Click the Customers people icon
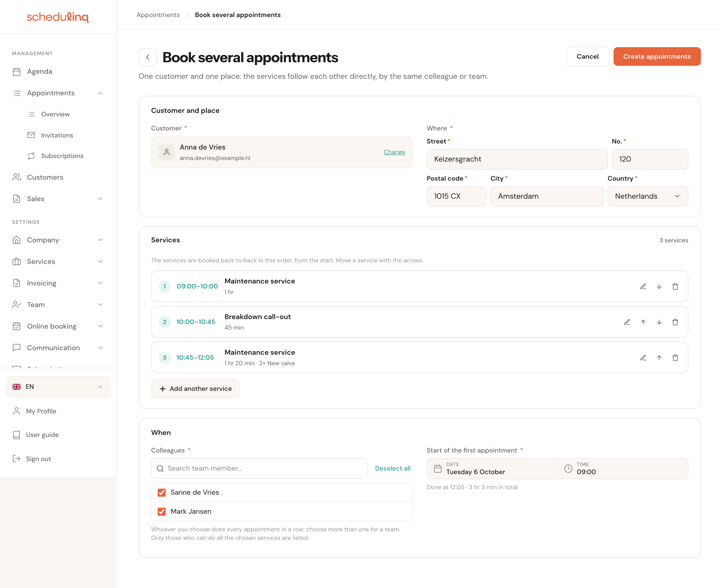The image size is (723, 588). 16,177
